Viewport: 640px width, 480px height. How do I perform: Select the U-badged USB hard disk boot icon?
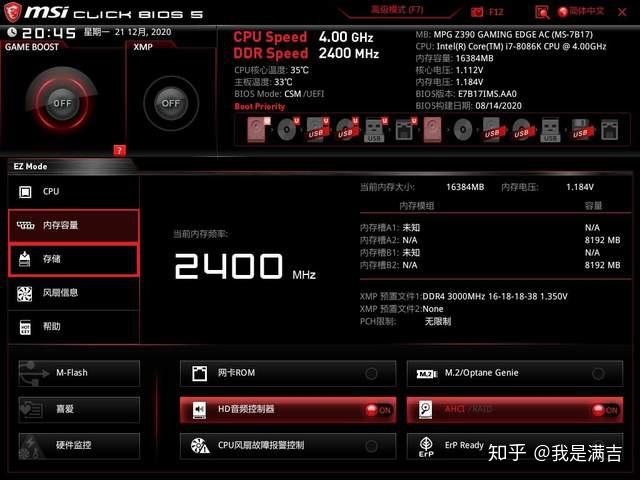318,130
